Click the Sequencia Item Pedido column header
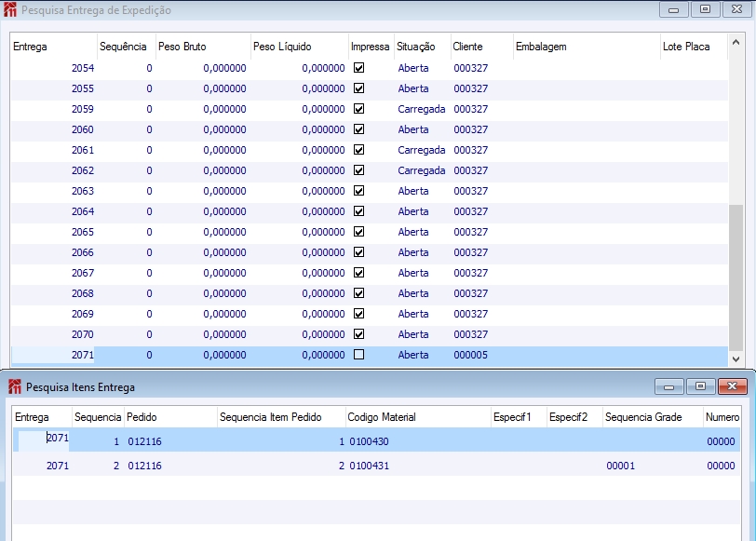 pos(281,417)
